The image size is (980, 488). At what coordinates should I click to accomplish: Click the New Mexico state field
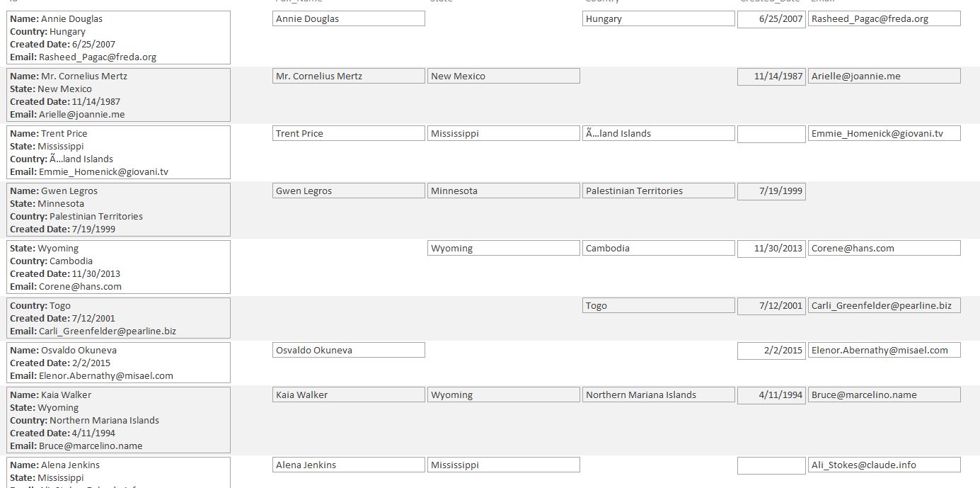(x=504, y=76)
